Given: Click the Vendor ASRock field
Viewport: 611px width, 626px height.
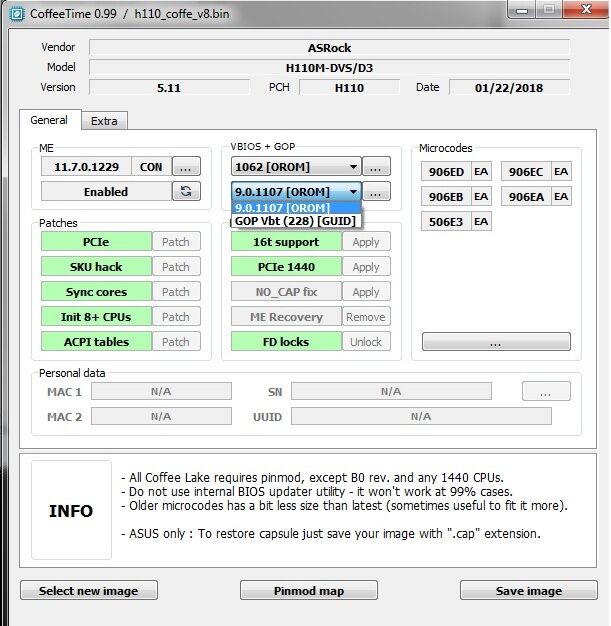Looking at the screenshot, I should coord(329,48).
